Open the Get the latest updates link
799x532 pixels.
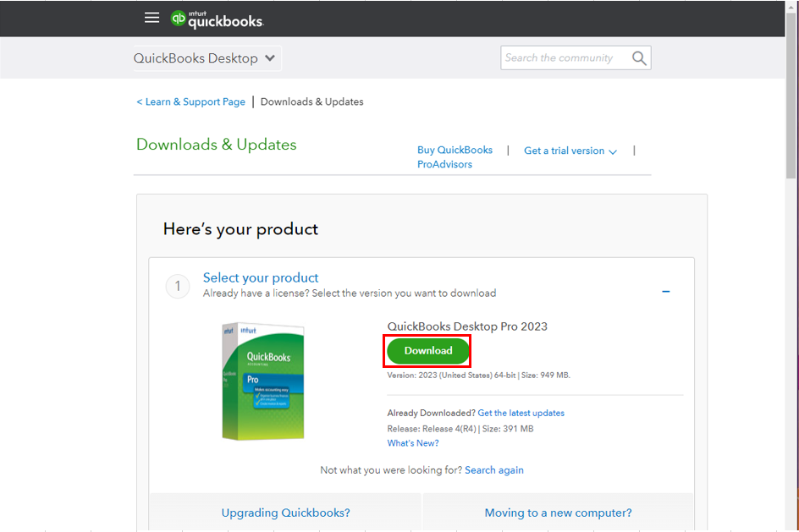(x=521, y=413)
